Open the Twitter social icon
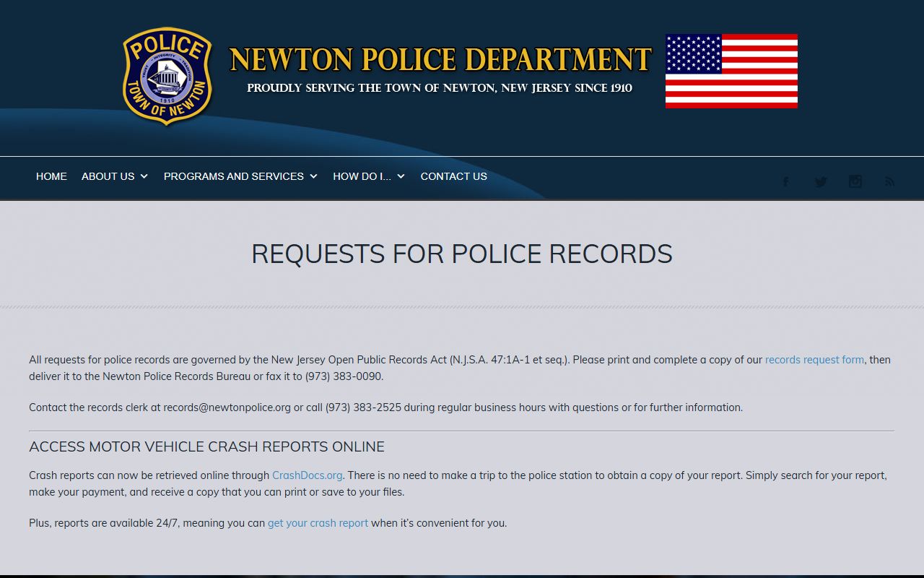Viewport: 924px width, 578px height. pos(821,182)
